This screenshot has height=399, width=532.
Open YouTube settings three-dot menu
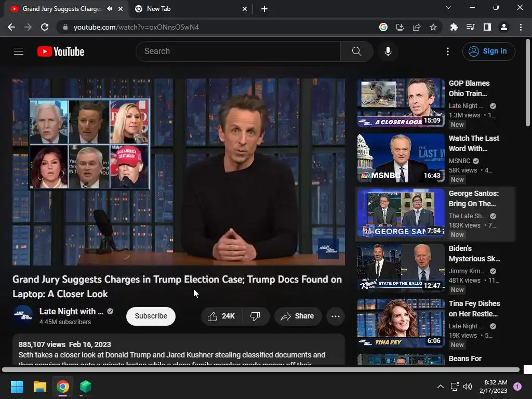pos(448,51)
